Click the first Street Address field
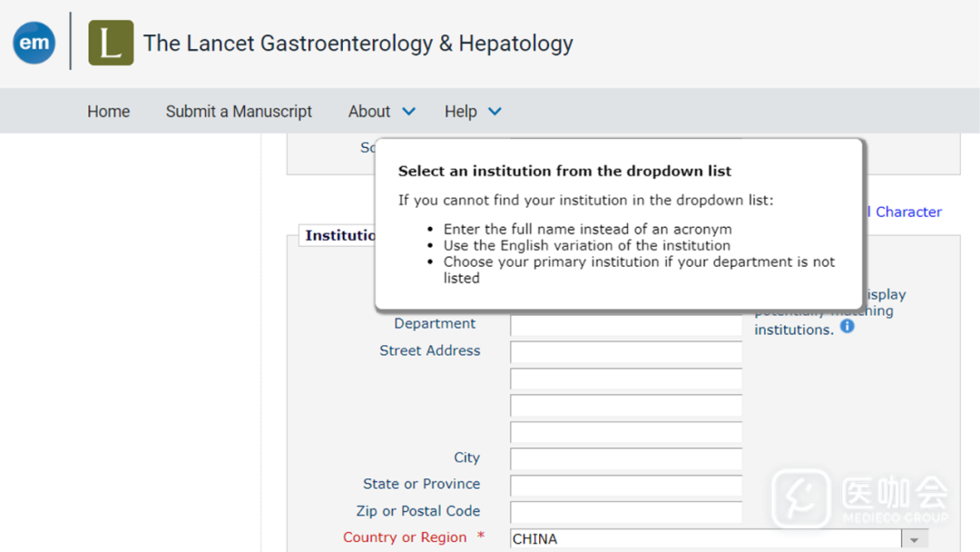This screenshot has width=980, height=552. (x=625, y=352)
